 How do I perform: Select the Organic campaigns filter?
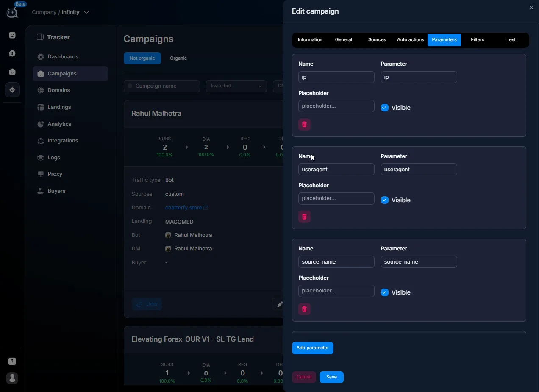coord(178,58)
